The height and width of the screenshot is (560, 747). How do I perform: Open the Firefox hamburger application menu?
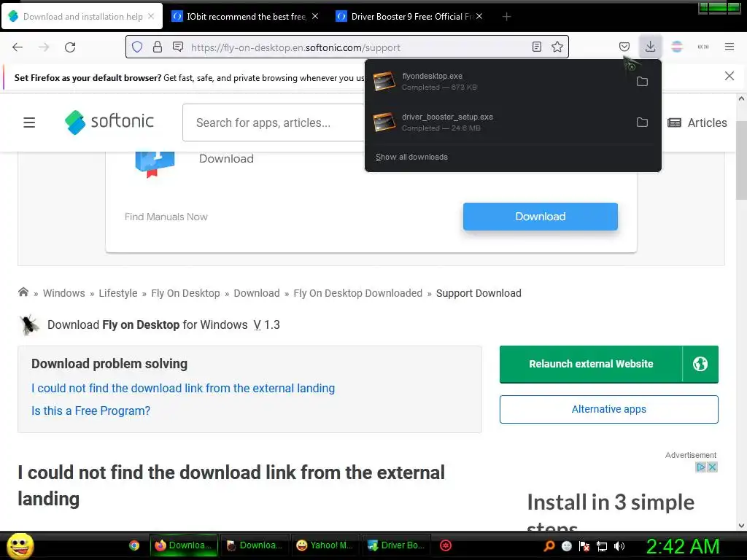tap(729, 47)
